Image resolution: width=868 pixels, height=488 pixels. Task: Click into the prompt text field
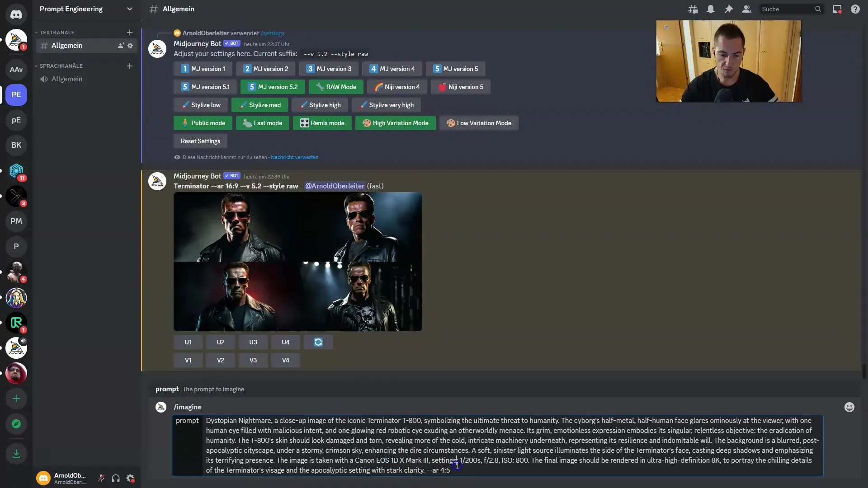coord(513,446)
